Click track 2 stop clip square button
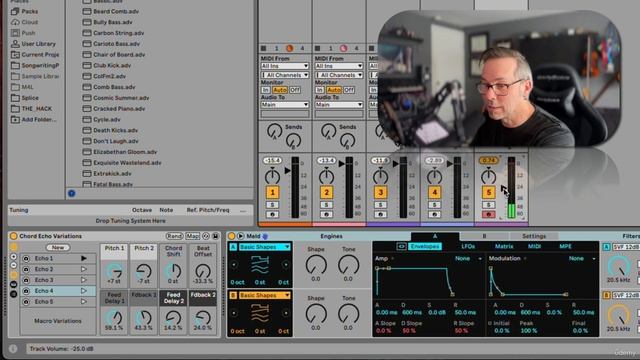 317,48
